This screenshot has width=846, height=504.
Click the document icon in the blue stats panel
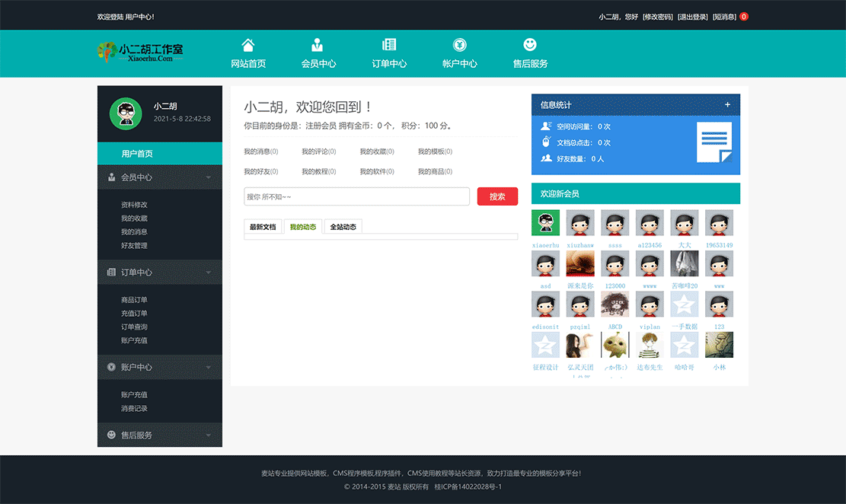pyautogui.click(x=714, y=142)
